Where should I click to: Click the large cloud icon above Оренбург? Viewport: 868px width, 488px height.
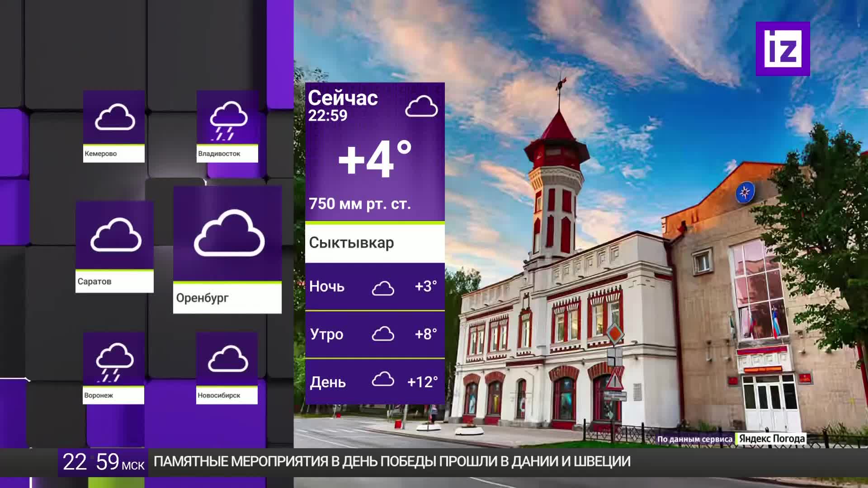[x=229, y=233]
